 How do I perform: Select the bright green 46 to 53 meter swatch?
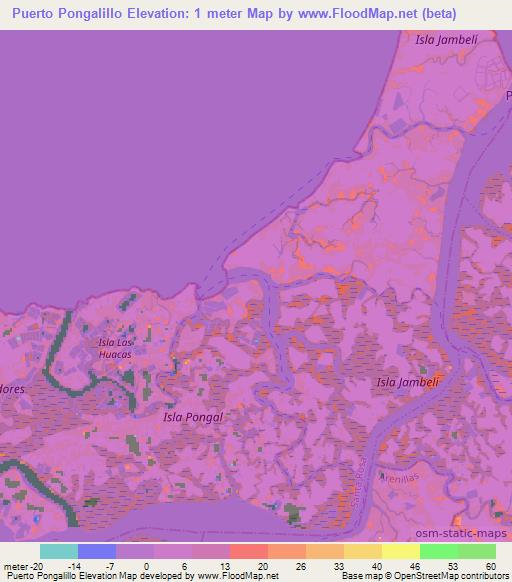point(439,551)
